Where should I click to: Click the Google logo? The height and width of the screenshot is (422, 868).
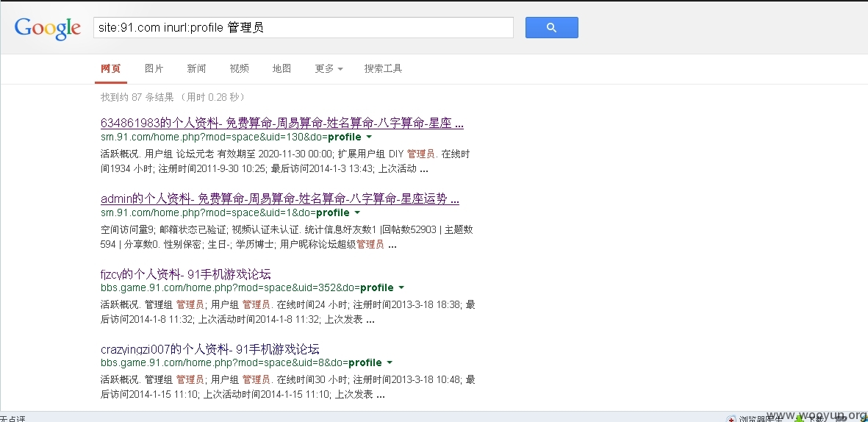48,28
